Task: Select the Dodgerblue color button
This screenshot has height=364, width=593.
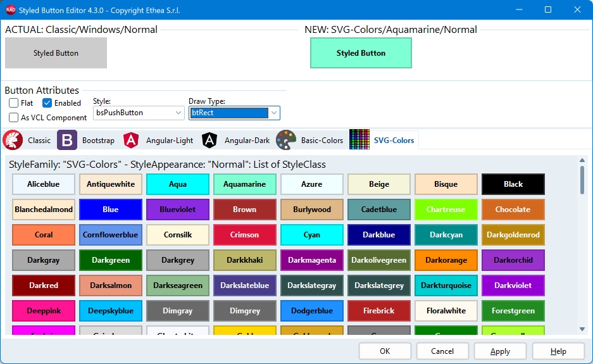Action: (x=312, y=311)
